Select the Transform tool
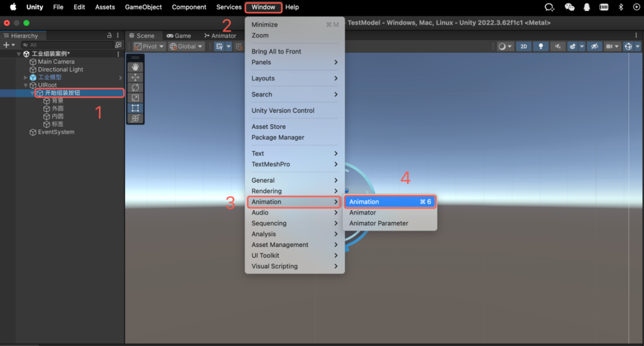The height and width of the screenshot is (346, 644). coord(135,118)
